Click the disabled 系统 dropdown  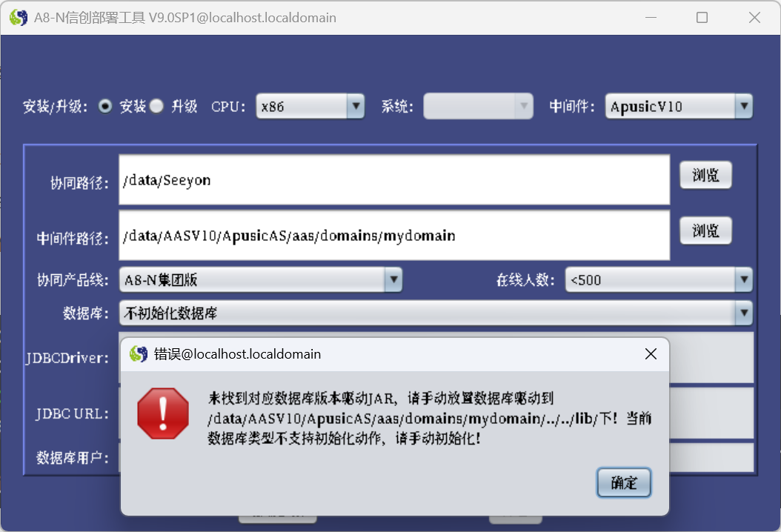pyautogui.click(x=478, y=106)
